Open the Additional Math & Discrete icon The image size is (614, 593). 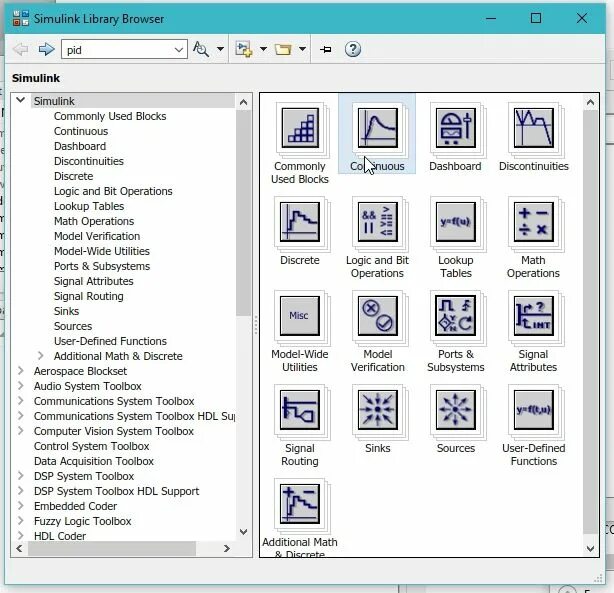tap(300, 504)
